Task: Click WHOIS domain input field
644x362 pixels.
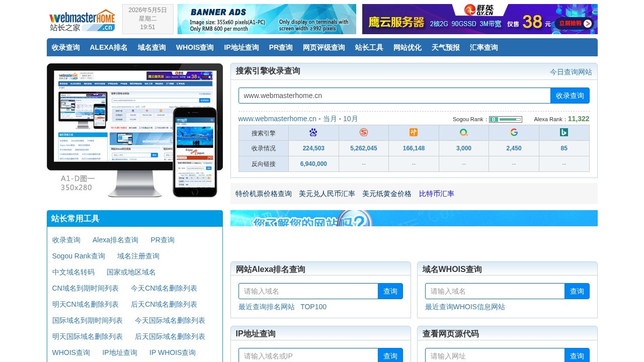Action: point(495,291)
